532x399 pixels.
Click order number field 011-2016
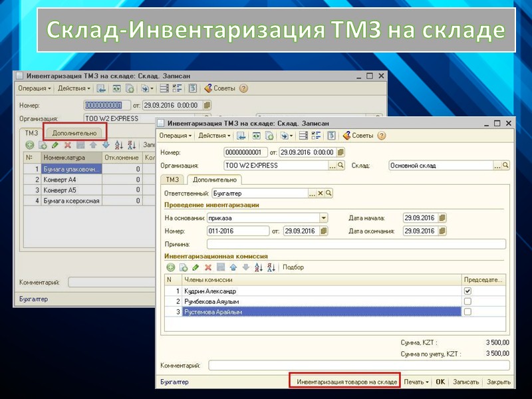click(238, 231)
